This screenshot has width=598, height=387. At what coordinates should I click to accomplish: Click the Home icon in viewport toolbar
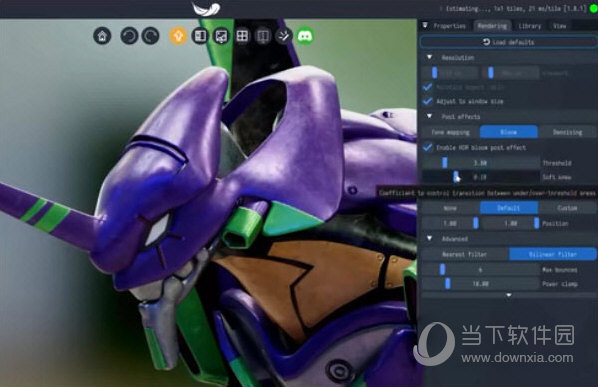102,36
